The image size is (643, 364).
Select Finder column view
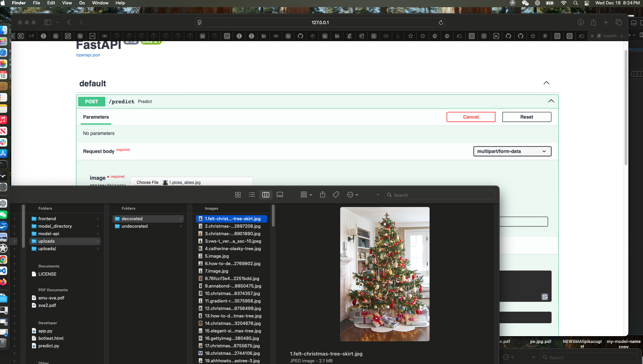coord(266,195)
